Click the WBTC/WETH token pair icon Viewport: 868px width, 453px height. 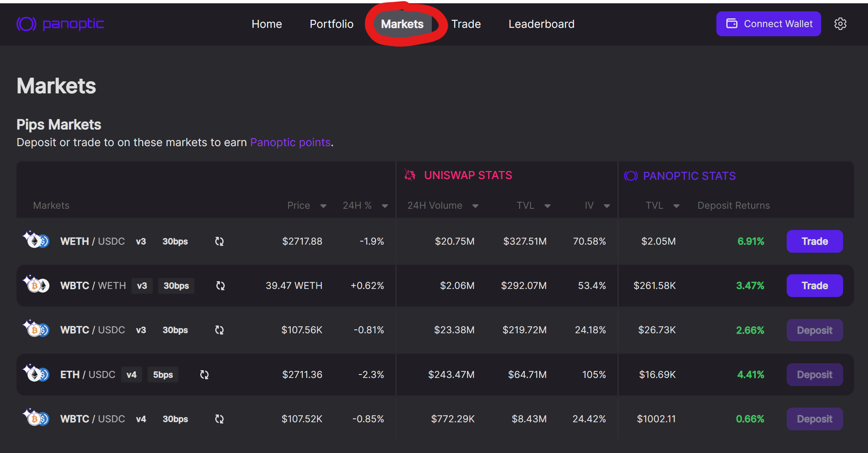click(x=36, y=285)
